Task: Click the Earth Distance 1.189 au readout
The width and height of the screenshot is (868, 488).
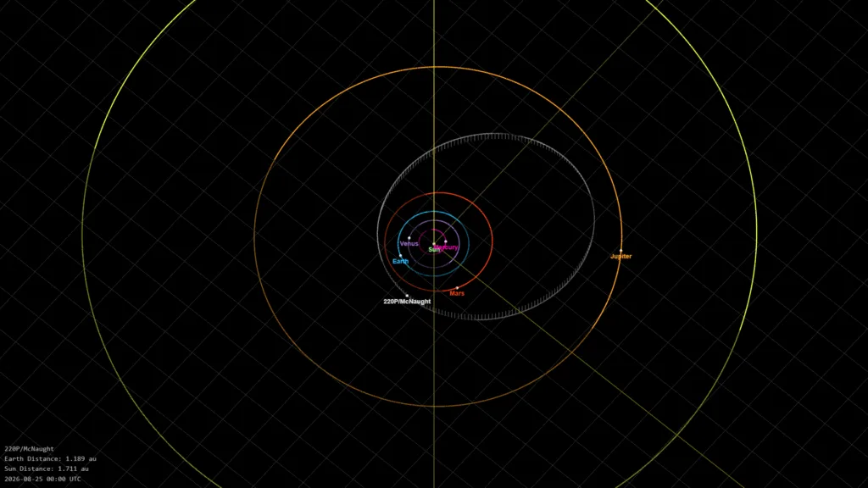Action: coord(50,458)
